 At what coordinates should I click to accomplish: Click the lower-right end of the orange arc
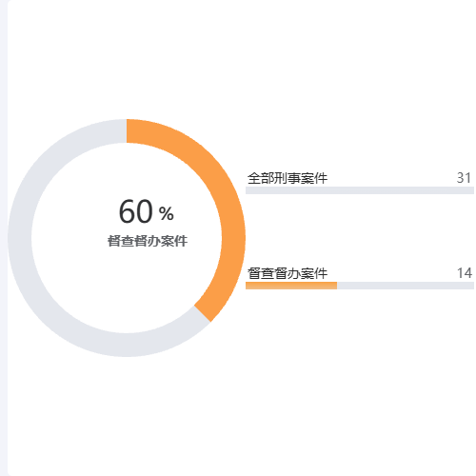pyautogui.click(x=203, y=313)
